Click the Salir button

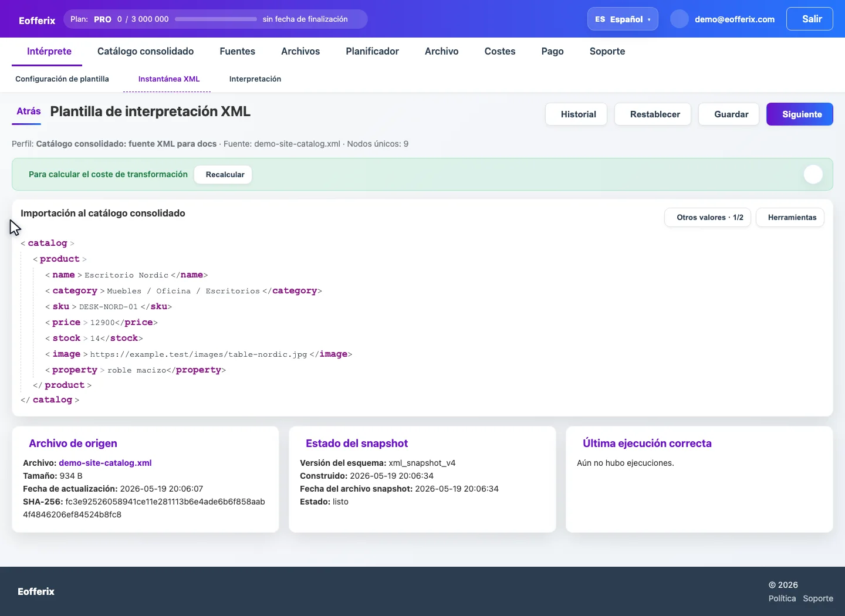[810, 19]
